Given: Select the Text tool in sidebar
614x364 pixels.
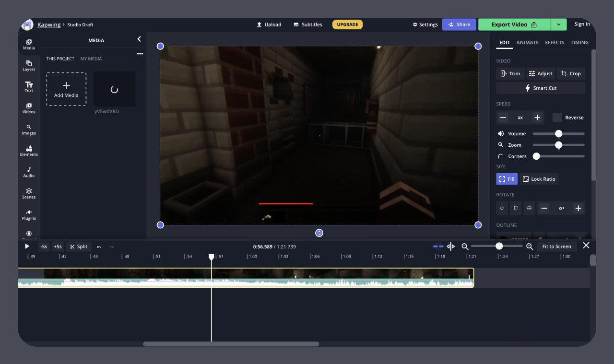Looking at the screenshot, I should [29, 87].
